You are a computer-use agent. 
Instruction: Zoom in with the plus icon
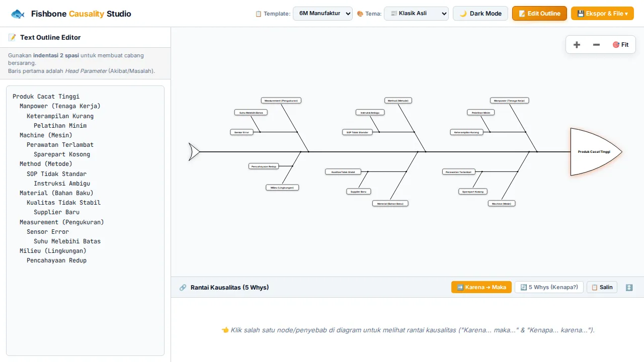[x=577, y=45]
